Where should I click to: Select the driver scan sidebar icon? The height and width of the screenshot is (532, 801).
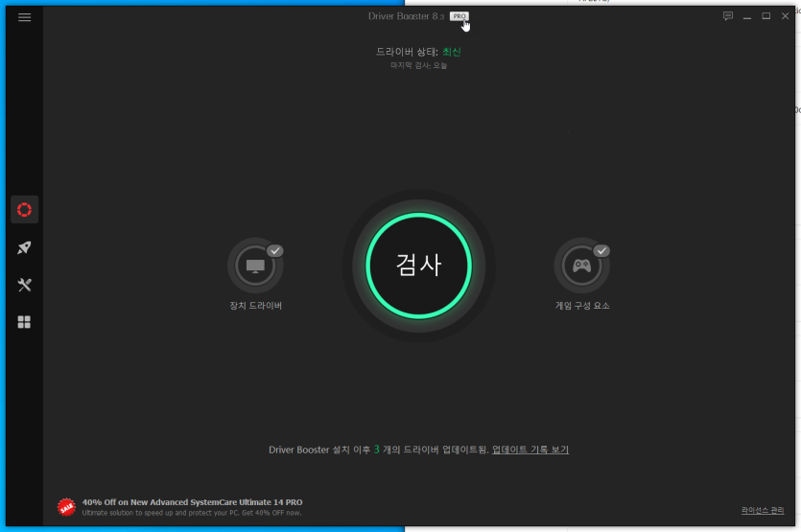[25, 209]
